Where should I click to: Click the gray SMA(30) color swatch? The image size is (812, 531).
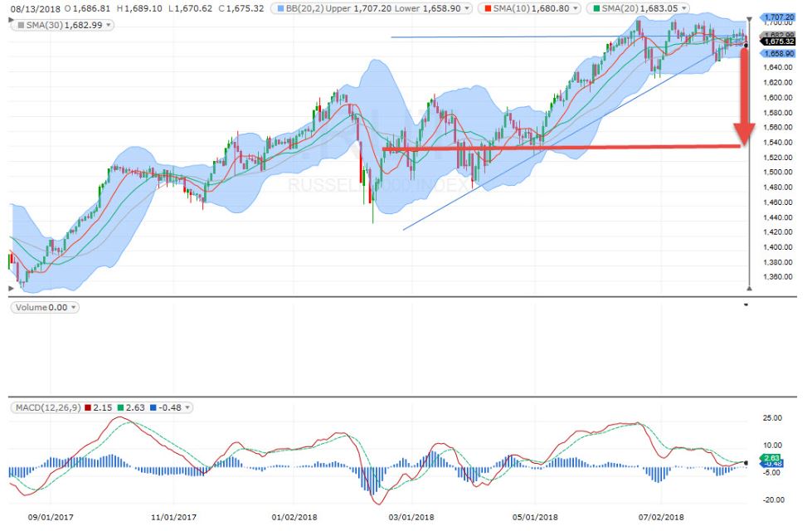tap(21, 25)
